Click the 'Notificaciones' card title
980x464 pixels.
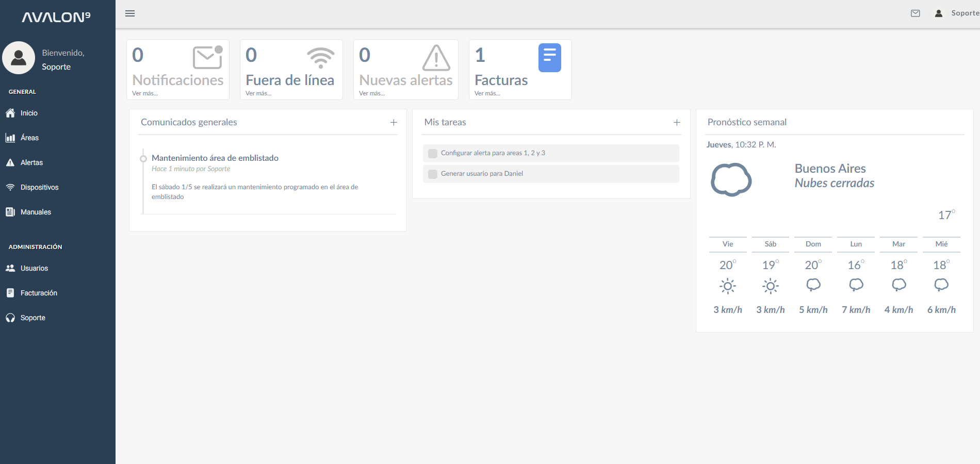point(178,80)
